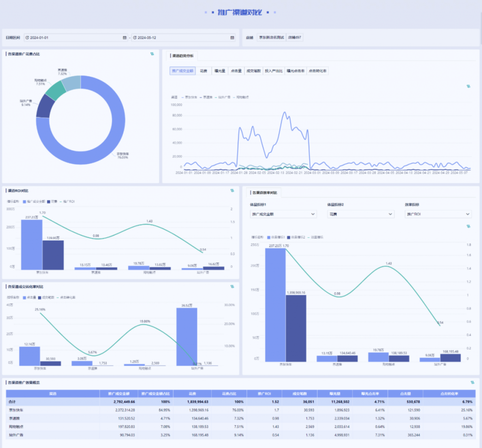Toggle 京东快车 legend in trend chart
The height and width of the screenshot is (448, 482).
coord(189,97)
